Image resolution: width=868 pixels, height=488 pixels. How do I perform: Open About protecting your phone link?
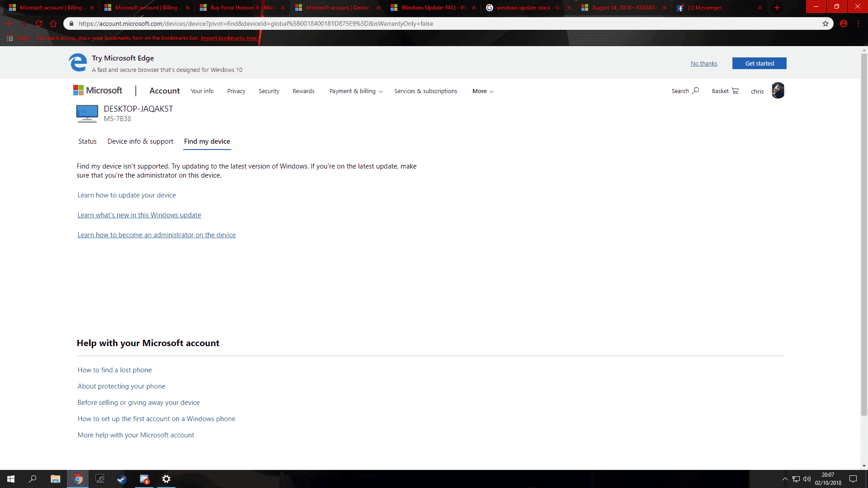click(121, 386)
